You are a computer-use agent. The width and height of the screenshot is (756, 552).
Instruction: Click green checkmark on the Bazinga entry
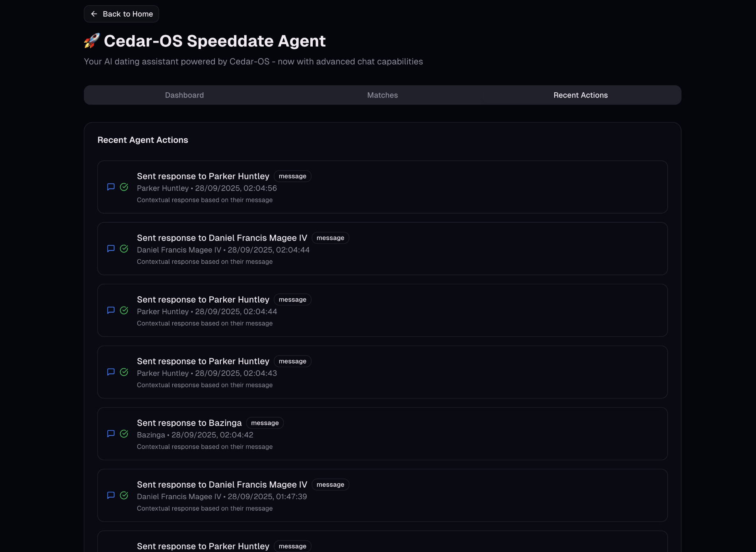[124, 433]
